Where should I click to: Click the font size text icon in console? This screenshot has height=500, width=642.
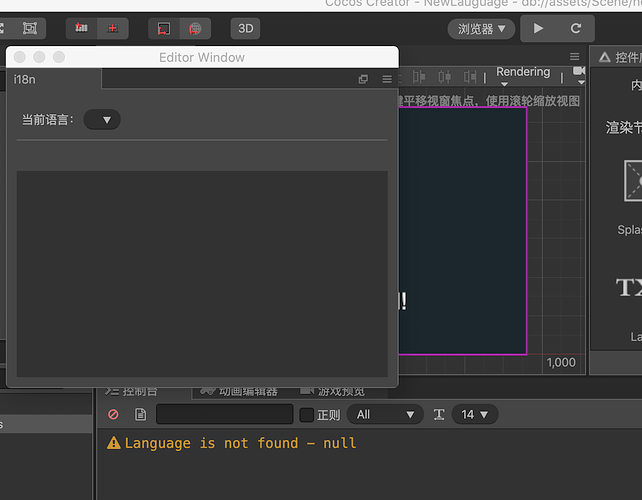click(x=439, y=414)
